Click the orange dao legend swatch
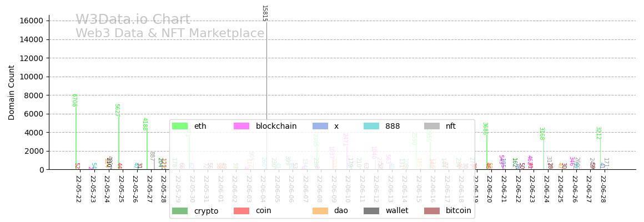644x222 pixels. pyautogui.click(x=320, y=211)
